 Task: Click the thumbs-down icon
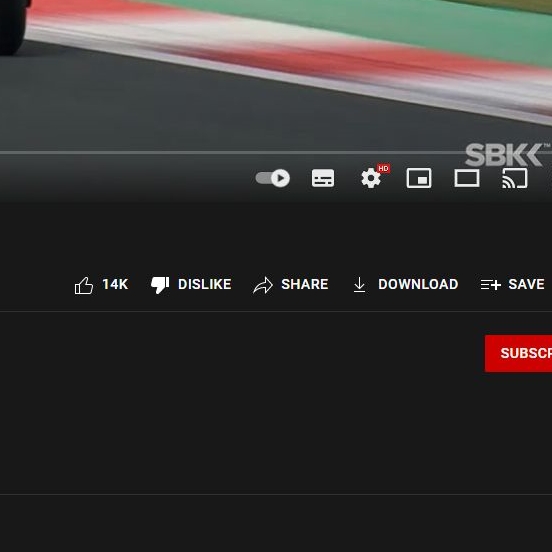click(160, 285)
